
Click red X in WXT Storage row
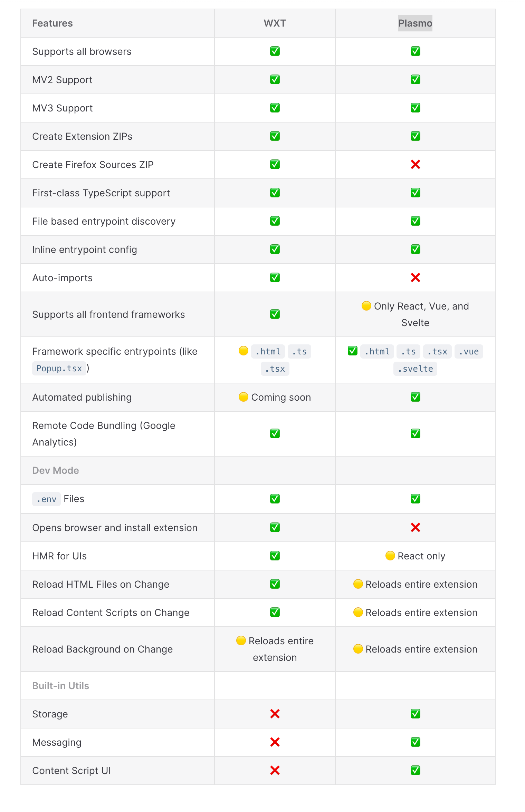click(x=275, y=714)
